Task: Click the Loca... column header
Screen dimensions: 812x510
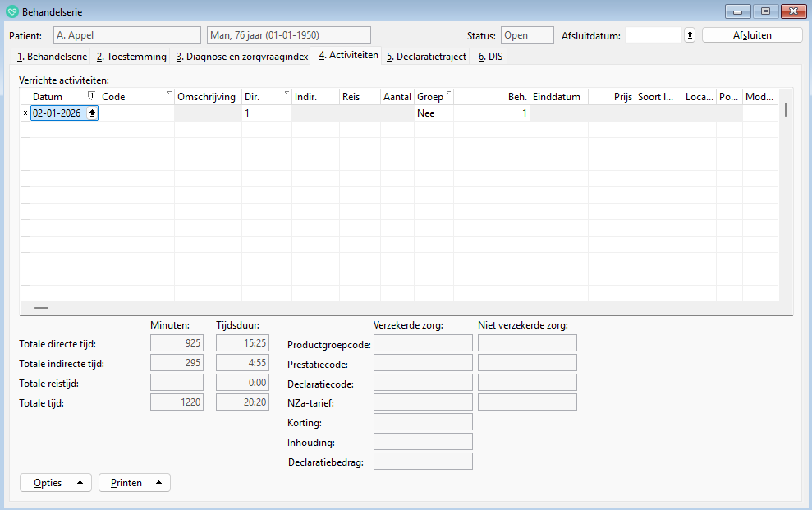Action: (x=699, y=97)
